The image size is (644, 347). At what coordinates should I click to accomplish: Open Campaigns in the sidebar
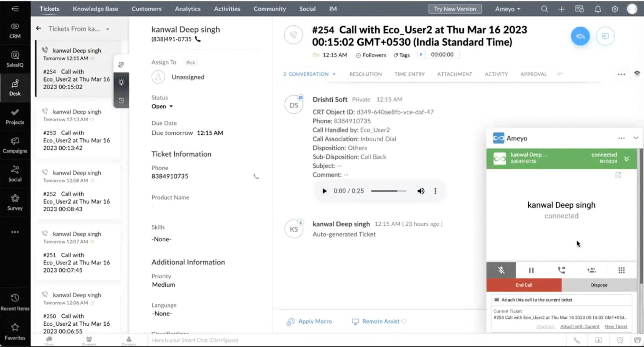(15, 145)
